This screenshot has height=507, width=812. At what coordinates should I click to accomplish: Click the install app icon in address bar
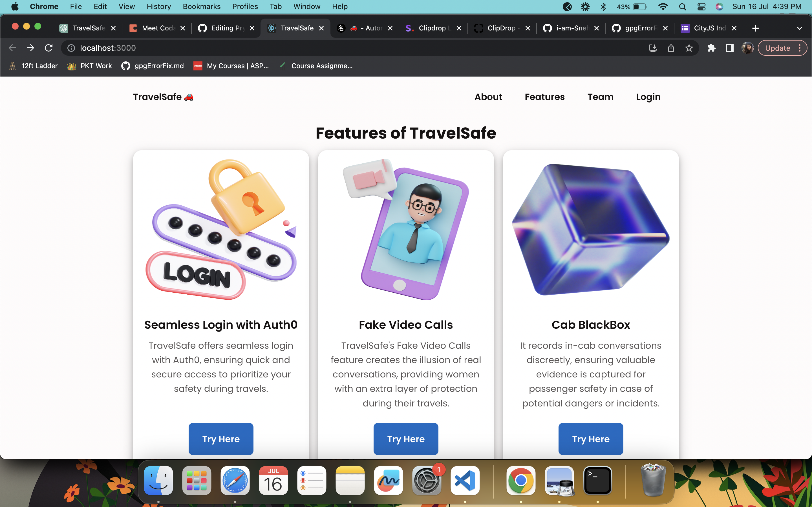653,48
